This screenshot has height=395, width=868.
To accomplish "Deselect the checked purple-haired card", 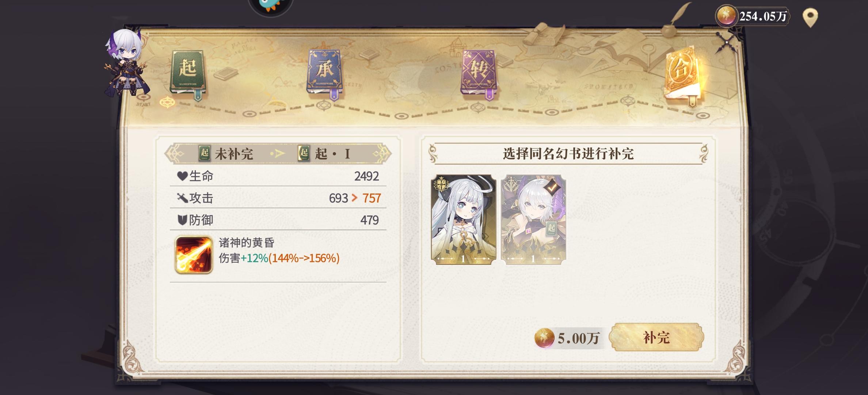I will [x=533, y=219].
